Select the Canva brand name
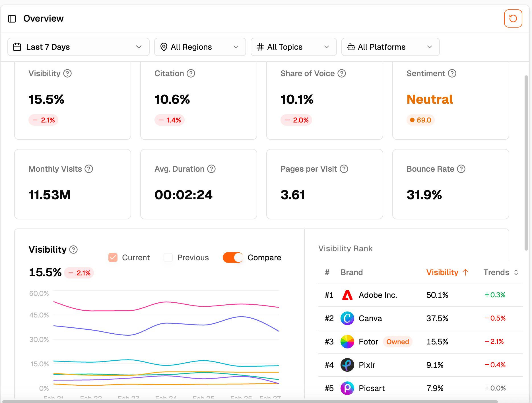The image size is (532, 403). pyautogui.click(x=370, y=318)
